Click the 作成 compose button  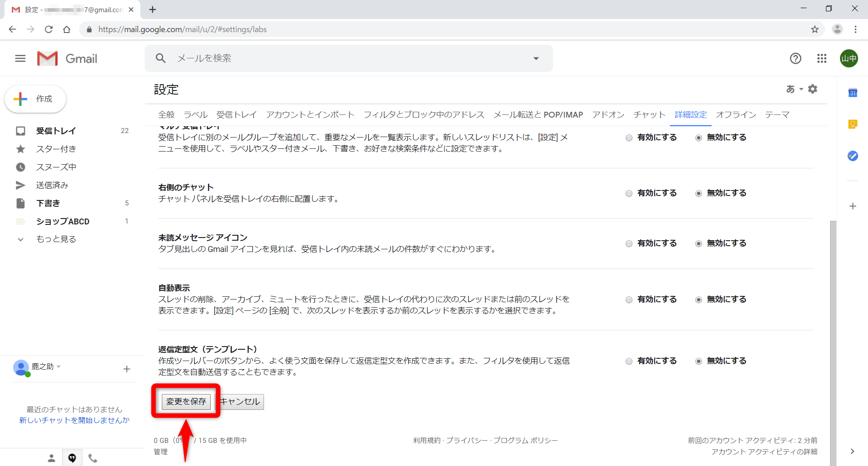coord(35,99)
